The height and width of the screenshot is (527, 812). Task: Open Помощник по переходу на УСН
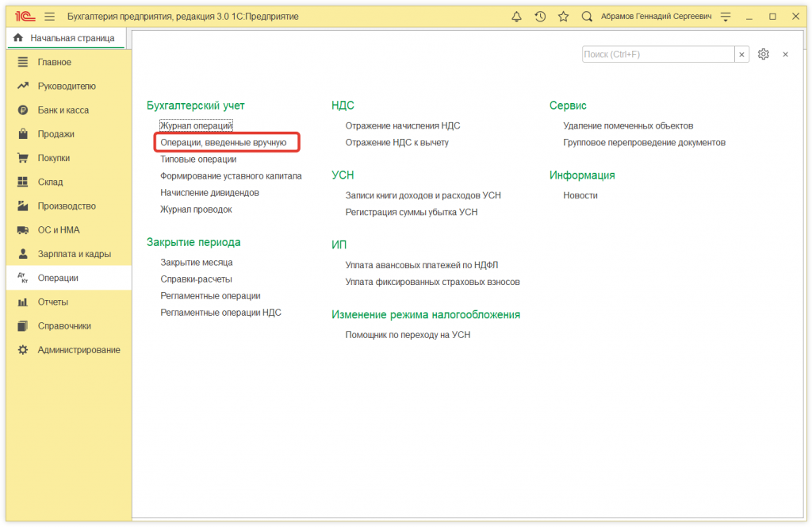[x=408, y=335]
